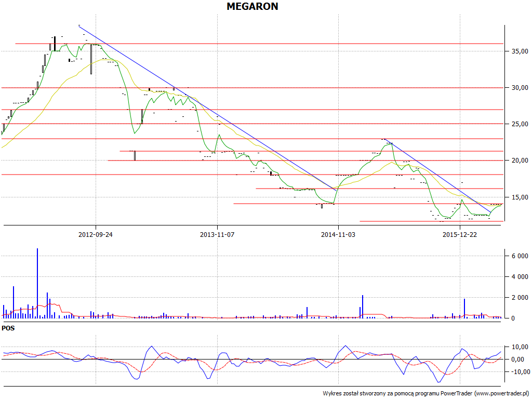This screenshot has width=532, height=399.
Task: Click the 25,00 price axis label
Action: point(520,124)
